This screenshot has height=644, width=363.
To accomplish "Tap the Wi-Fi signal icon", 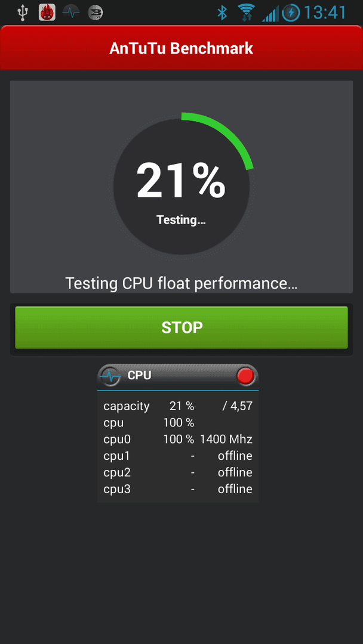I will (x=247, y=13).
